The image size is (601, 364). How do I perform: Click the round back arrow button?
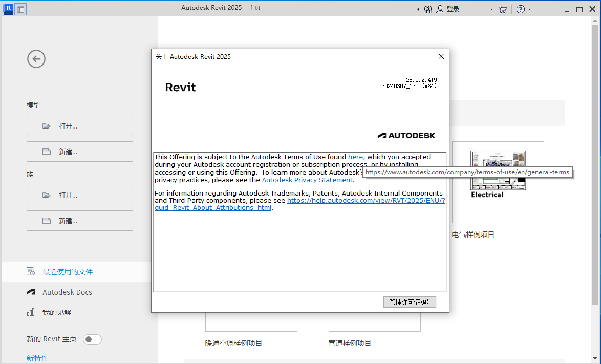point(36,59)
